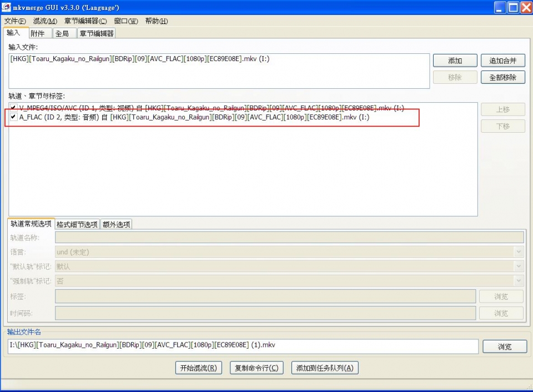
Task: Click the 输出文件名 path input field
Action: click(243, 346)
